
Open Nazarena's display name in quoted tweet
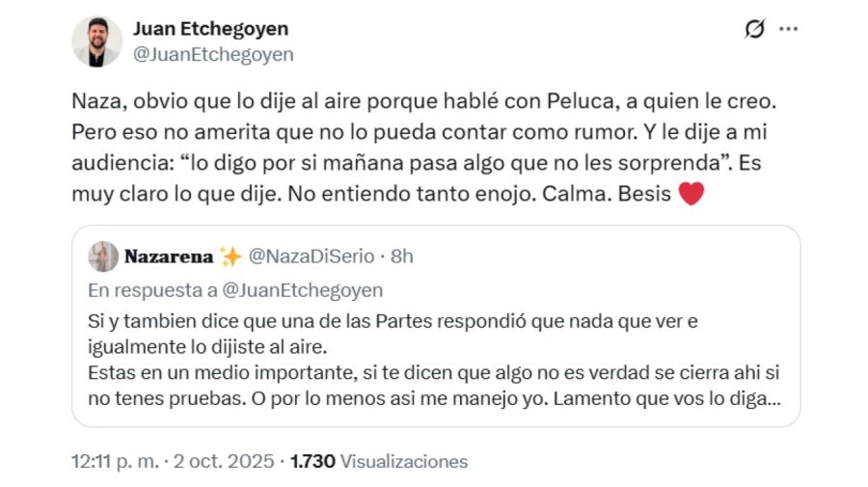coord(168,257)
